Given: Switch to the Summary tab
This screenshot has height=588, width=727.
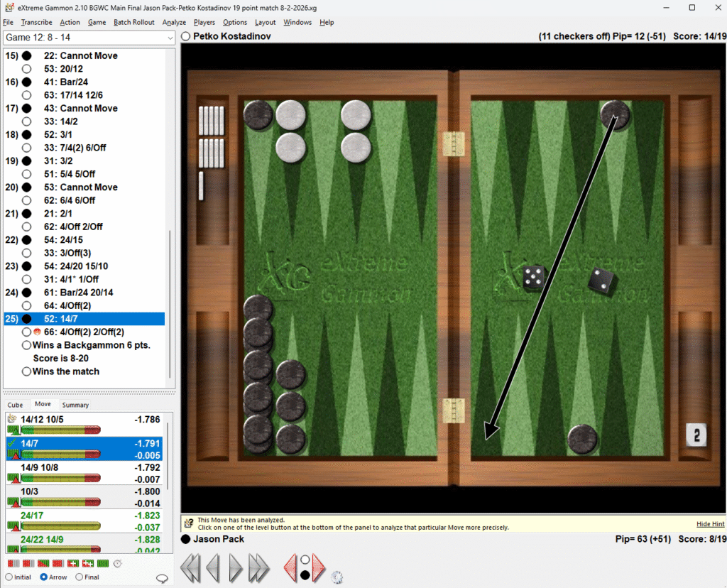Looking at the screenshot, I should (75, 405).
